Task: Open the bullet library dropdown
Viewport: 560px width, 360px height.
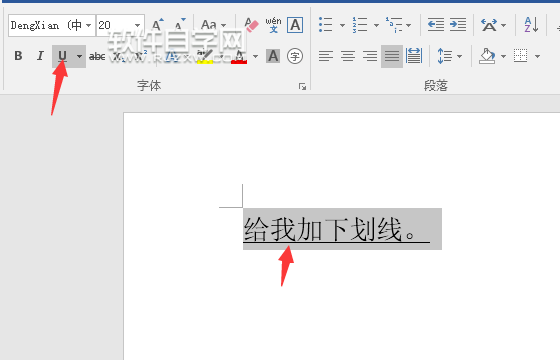Action: [x=342, y=25]
